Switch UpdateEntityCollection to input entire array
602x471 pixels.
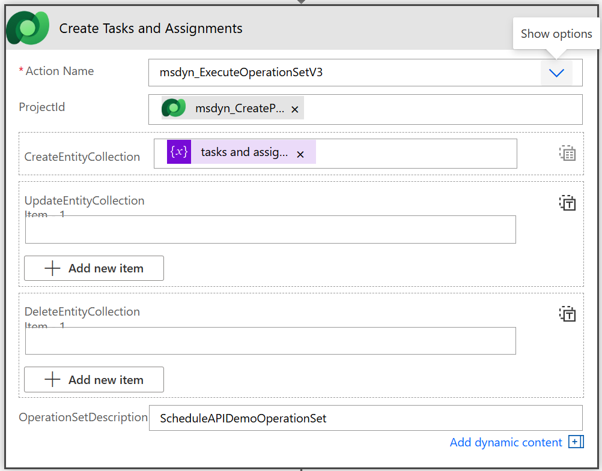(x=567, y=203)
